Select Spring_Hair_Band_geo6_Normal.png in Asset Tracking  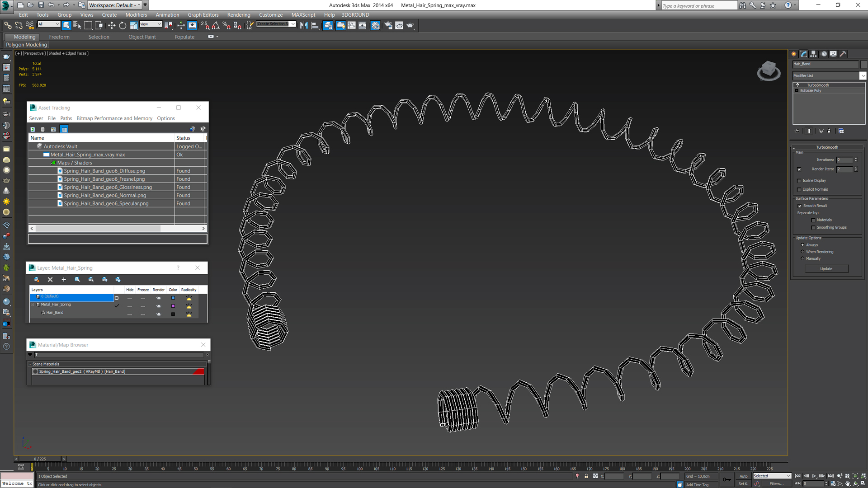[105, 196]
